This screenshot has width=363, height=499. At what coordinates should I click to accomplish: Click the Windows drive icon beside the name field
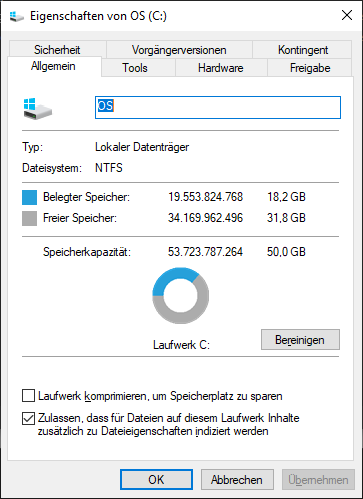[x=38, y=109]
